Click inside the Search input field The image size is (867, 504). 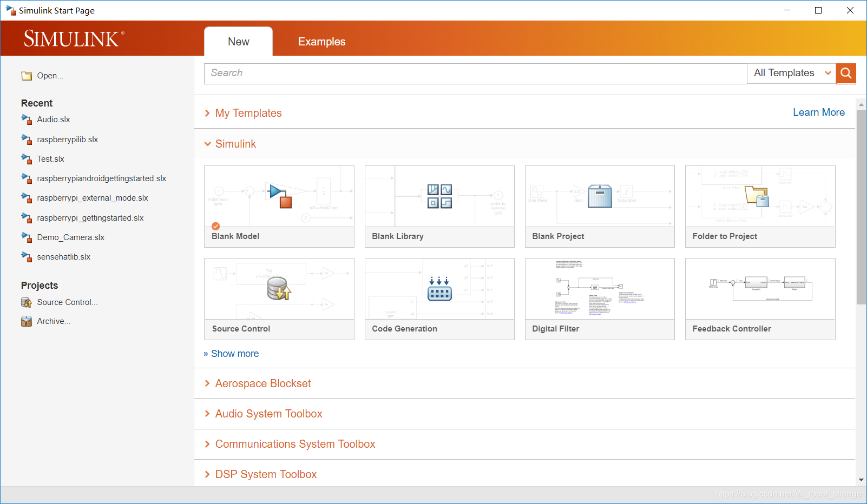(x=475, y=74)
